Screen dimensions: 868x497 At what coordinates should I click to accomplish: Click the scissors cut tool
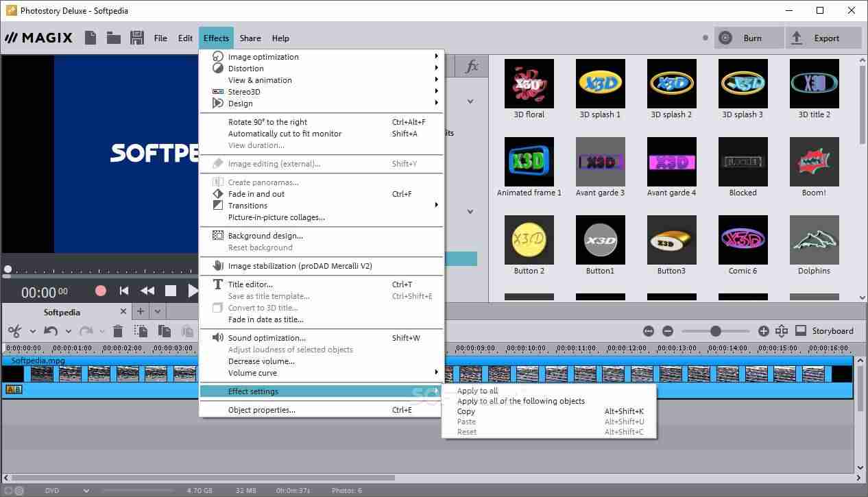(x=14, y=331)
